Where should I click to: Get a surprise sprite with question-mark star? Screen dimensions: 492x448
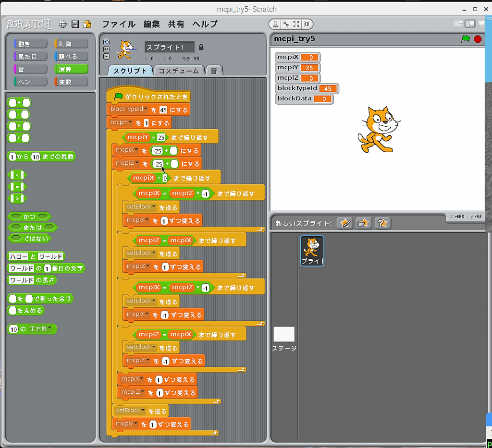(382, 223)
